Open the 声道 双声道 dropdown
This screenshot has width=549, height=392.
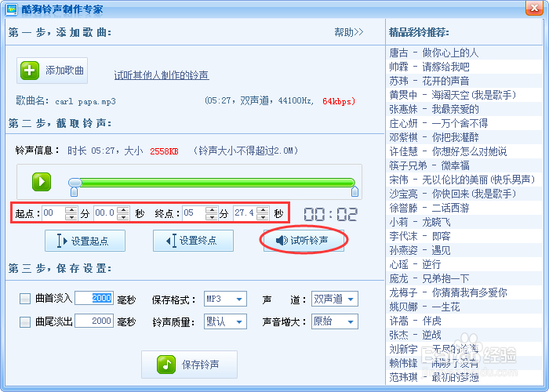point(335,299)
